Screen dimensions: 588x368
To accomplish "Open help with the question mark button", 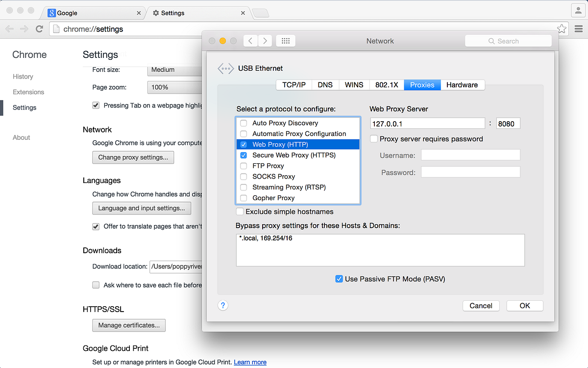I will pyautogui.click(x=223, y=306).
